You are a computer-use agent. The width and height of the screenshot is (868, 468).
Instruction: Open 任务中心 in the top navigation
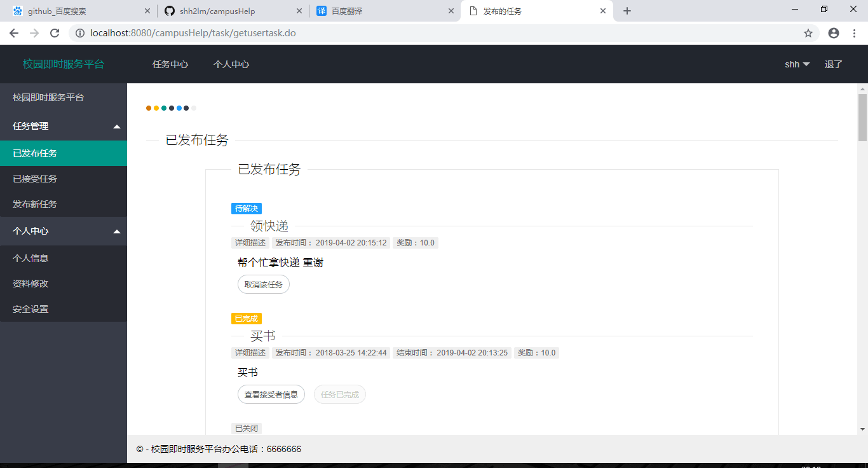click(x=170, y=64)
